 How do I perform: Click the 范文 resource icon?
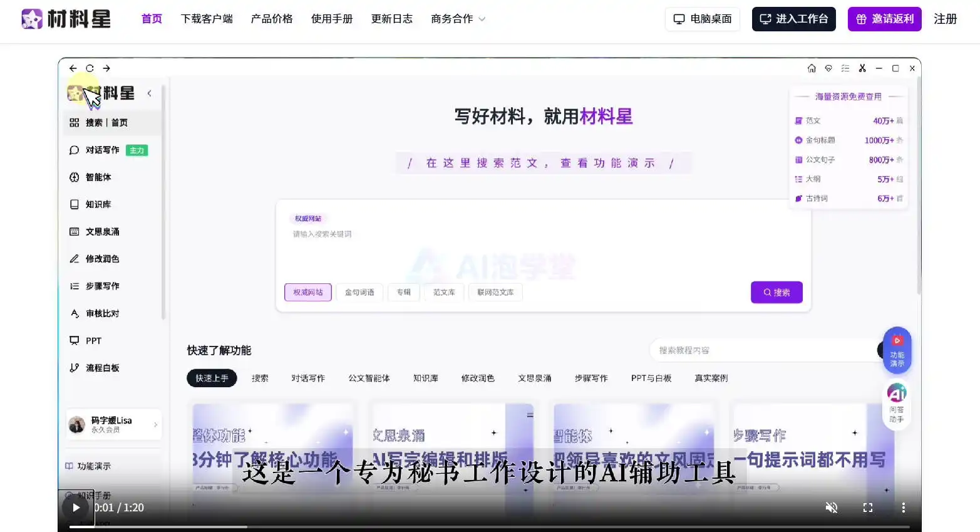tap(798, 121)
